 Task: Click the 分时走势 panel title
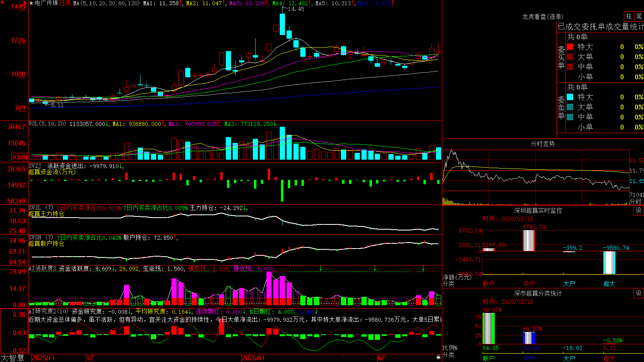[x=543, y=144]
